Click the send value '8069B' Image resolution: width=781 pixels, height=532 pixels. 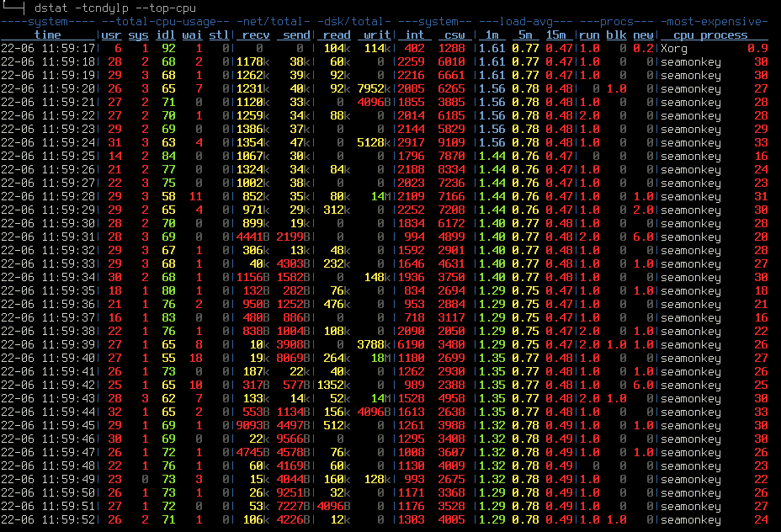pyautogui.click(x=293, y=358)
